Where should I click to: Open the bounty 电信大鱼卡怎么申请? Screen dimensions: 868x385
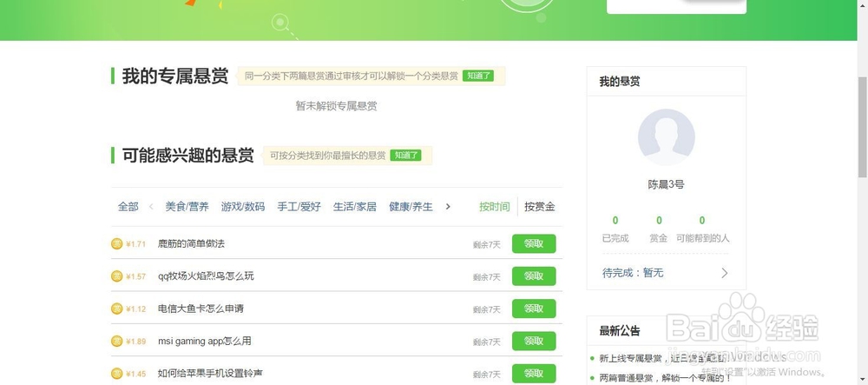[201, 309]
